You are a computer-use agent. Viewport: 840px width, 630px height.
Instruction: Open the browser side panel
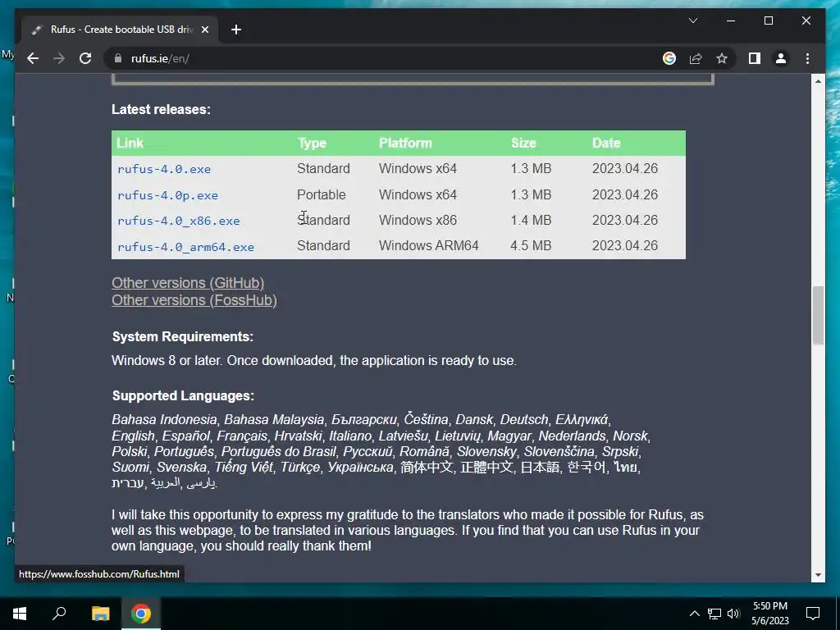coord(755,58)
